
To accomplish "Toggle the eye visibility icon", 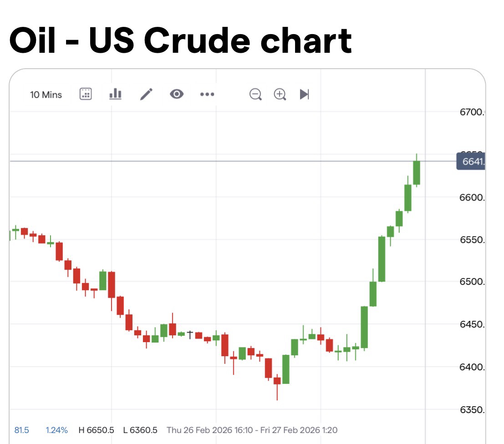I will coord(177,94).
